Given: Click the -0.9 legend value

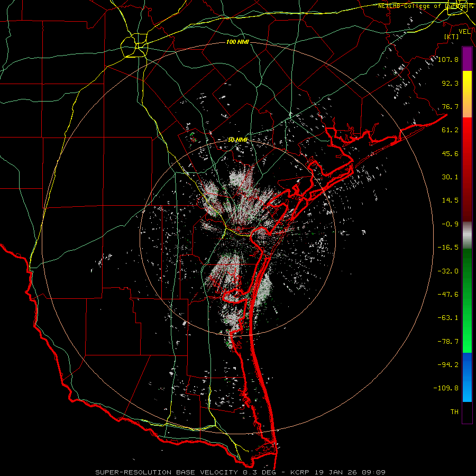Looking at the screenshot, I should point(450,224).
